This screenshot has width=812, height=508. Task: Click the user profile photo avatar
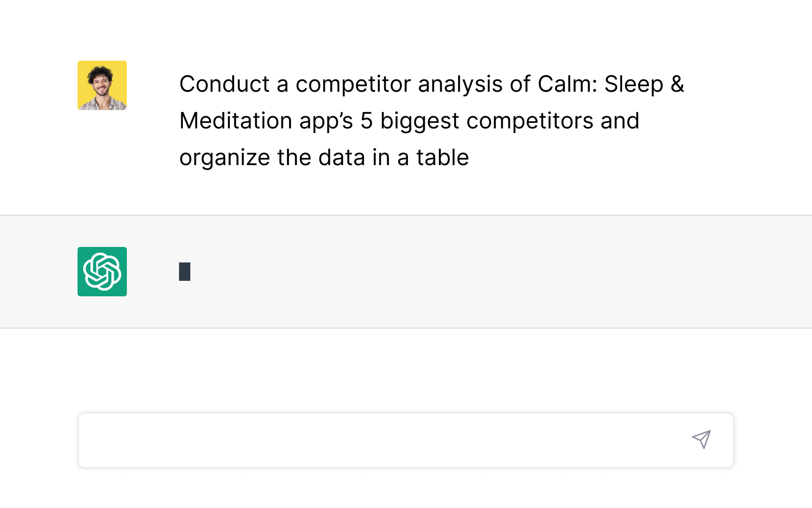click(102, 85)
